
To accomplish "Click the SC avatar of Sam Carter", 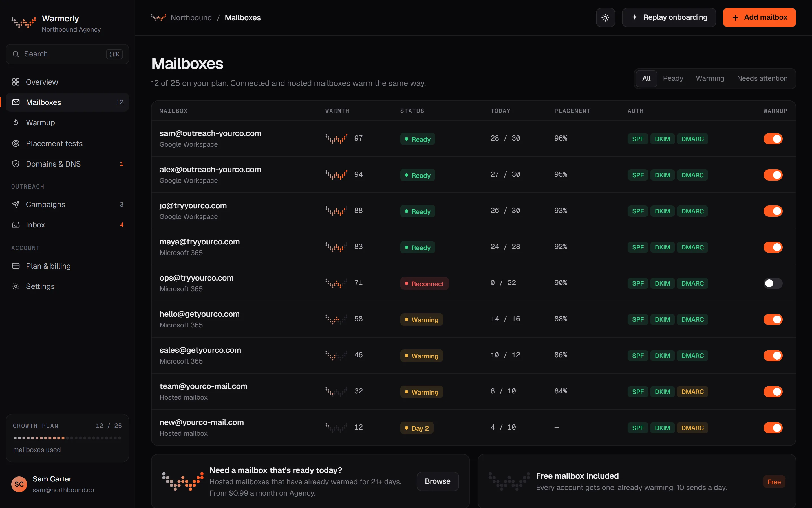I will coord(19,484).
